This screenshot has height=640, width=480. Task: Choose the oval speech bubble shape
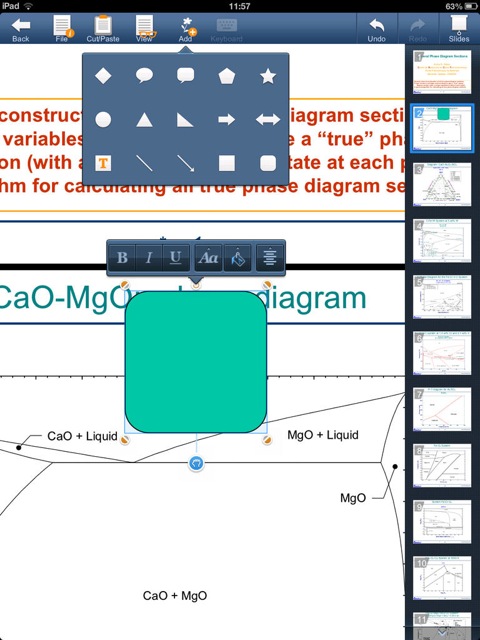[x=144, y=76]
